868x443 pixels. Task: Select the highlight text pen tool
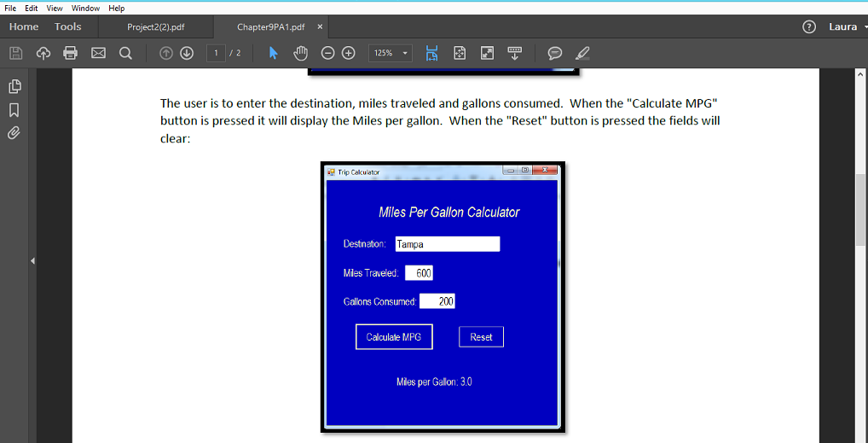[582, 53]
